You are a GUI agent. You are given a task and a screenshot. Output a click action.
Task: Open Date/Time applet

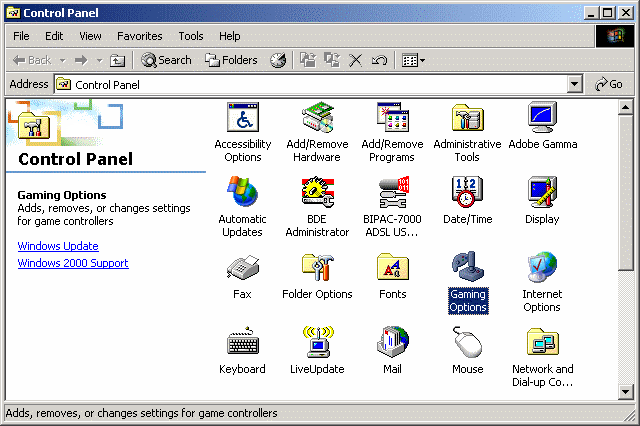[x=467, y=191]
